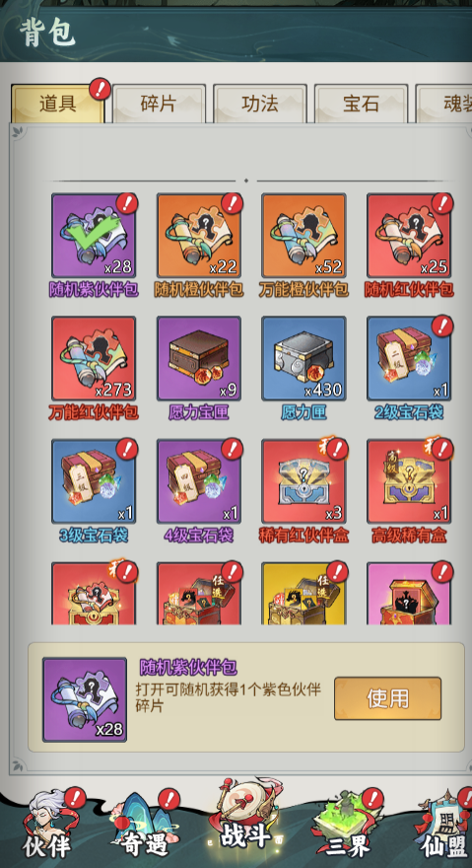Select the 随机红伙伴包 item icon
The width and height of the screenshot is (472, 868).
[x=409, y=236]
